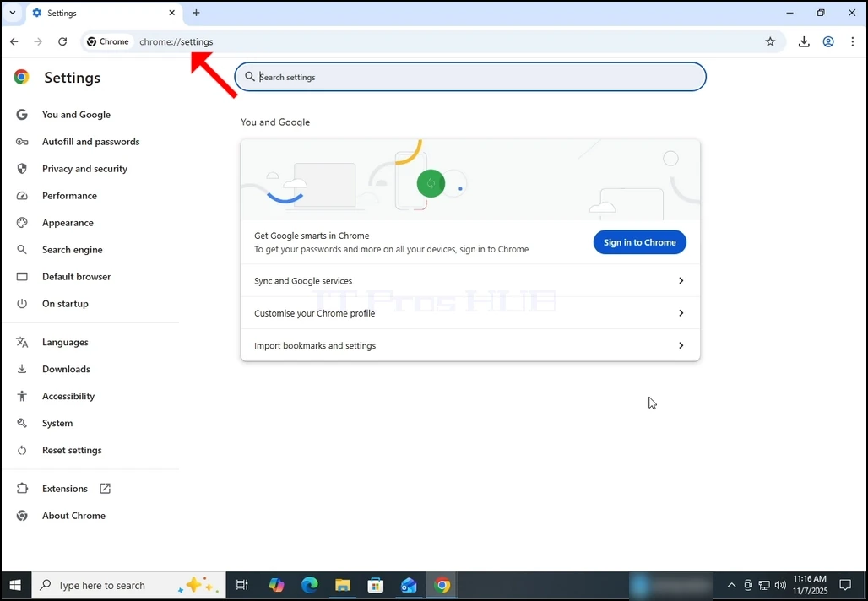This screenshot has width=868, height=601.
Task: Open the You and Google section
Action: pyautogui.click(x=76, y=115)
